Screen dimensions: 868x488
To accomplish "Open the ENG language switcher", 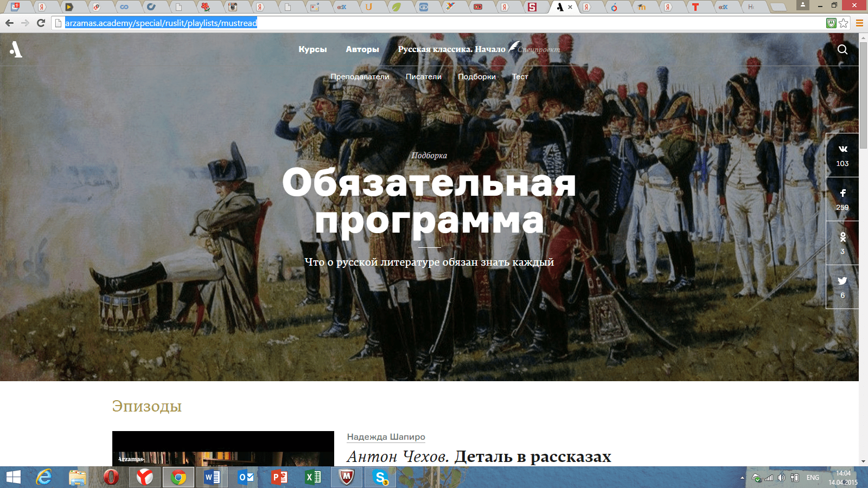I will [x=813, y=478].
